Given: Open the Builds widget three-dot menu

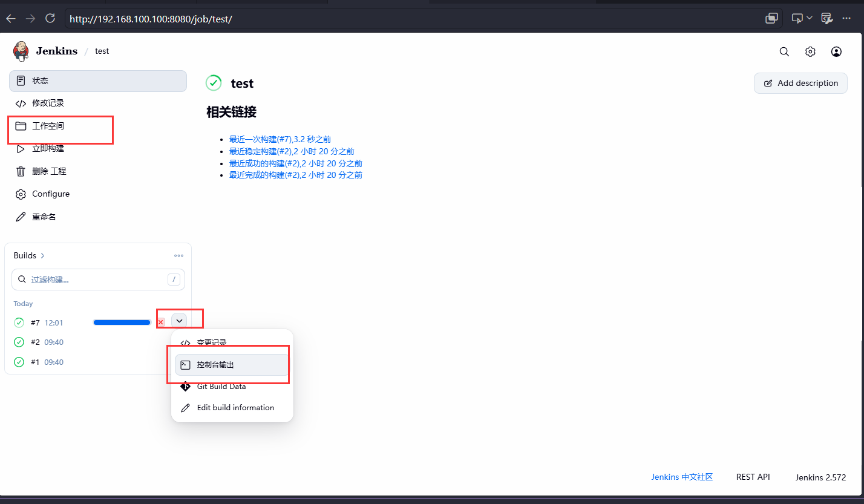Looking at the screenshot, I should [178, 255].
